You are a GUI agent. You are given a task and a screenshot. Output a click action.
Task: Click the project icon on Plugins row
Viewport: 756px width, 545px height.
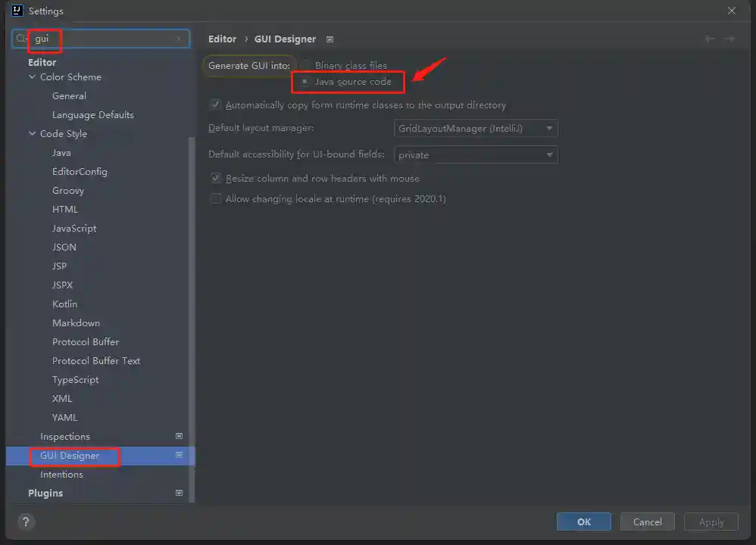pyautogui.click(x=180, y=493)
